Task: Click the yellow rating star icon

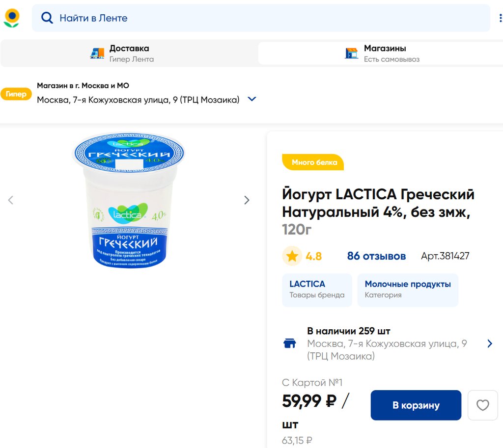Action: click(x=292, y=256)
